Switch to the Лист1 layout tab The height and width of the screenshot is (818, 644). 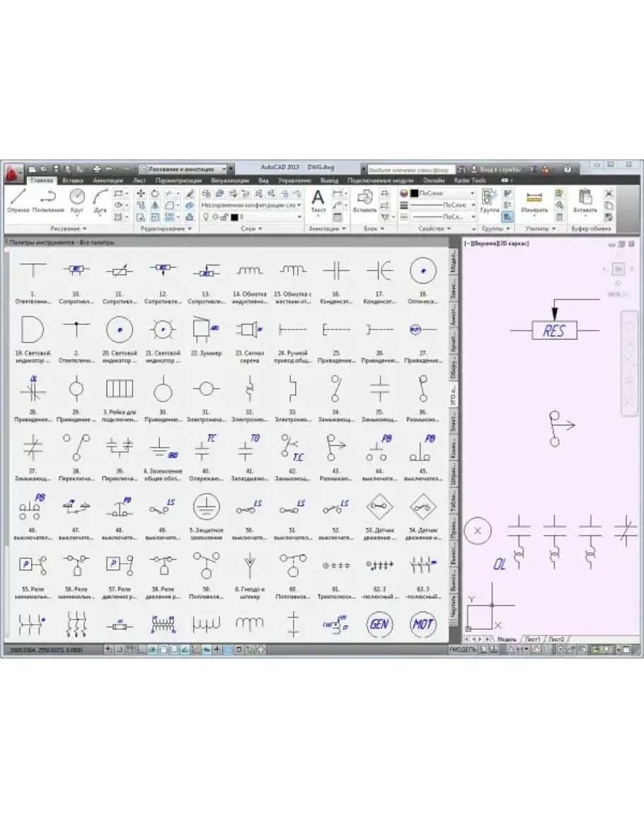531,639
